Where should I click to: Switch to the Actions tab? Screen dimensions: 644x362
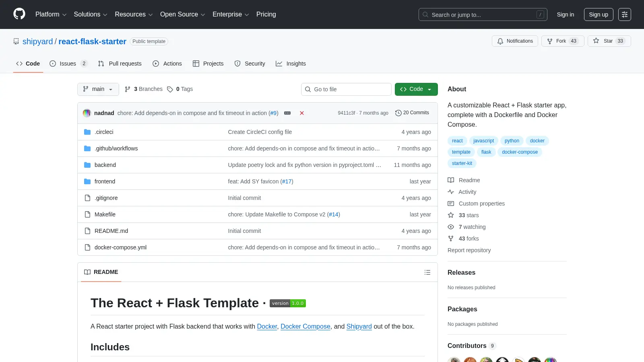click(167, 64)
